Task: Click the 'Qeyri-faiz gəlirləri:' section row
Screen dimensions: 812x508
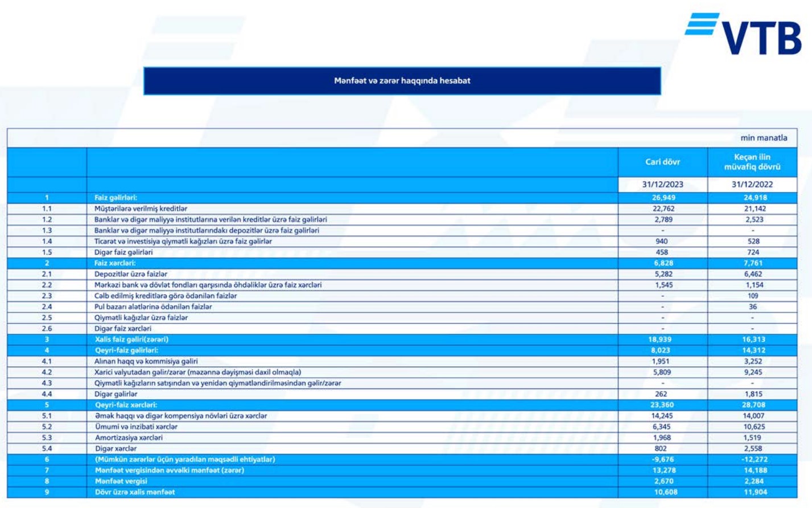Action: tap(126, 350)
